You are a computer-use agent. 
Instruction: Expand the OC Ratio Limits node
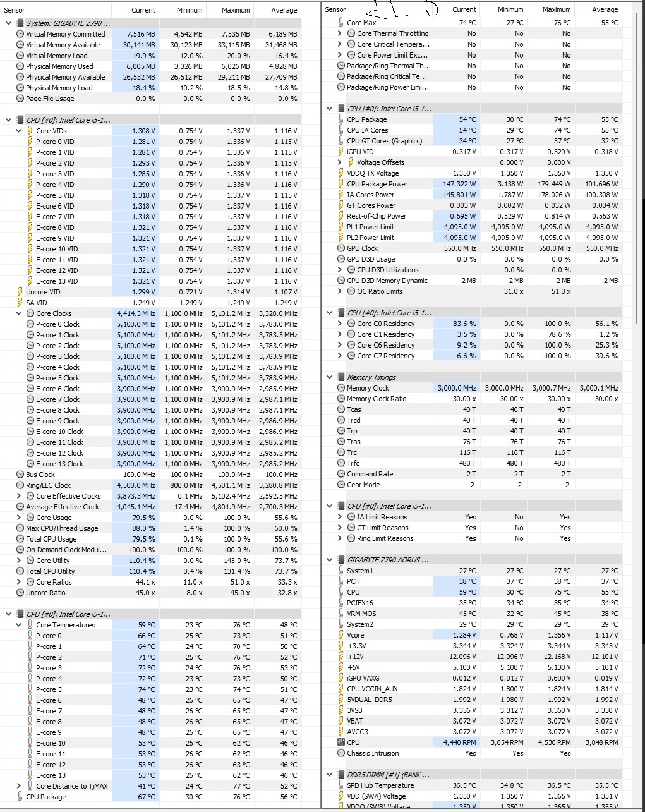340,291
